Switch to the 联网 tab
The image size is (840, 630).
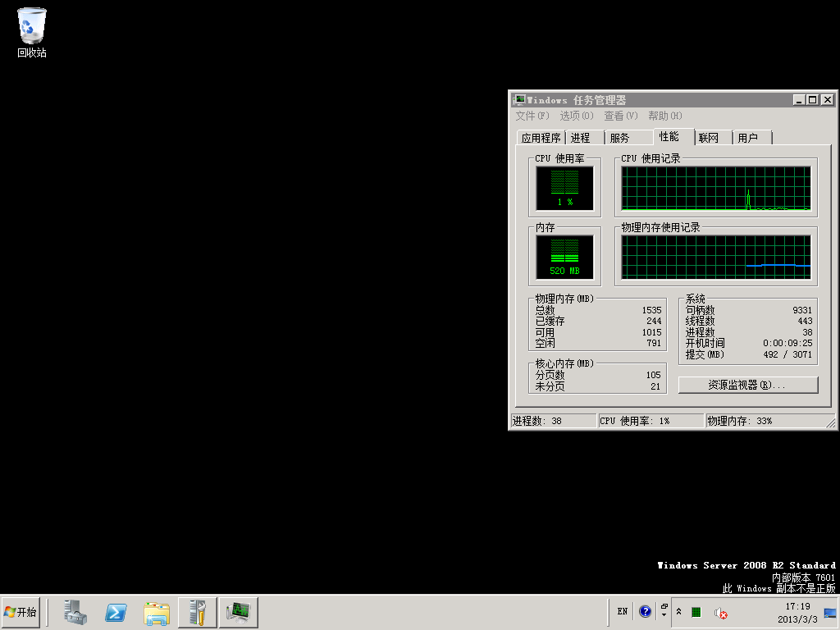(714, 138)
